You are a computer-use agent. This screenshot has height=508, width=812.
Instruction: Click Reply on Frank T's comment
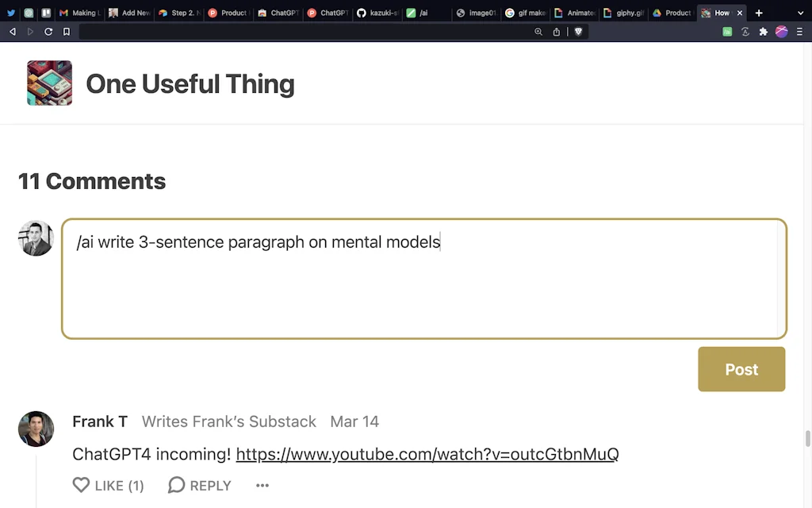click(x=199, y=485)
